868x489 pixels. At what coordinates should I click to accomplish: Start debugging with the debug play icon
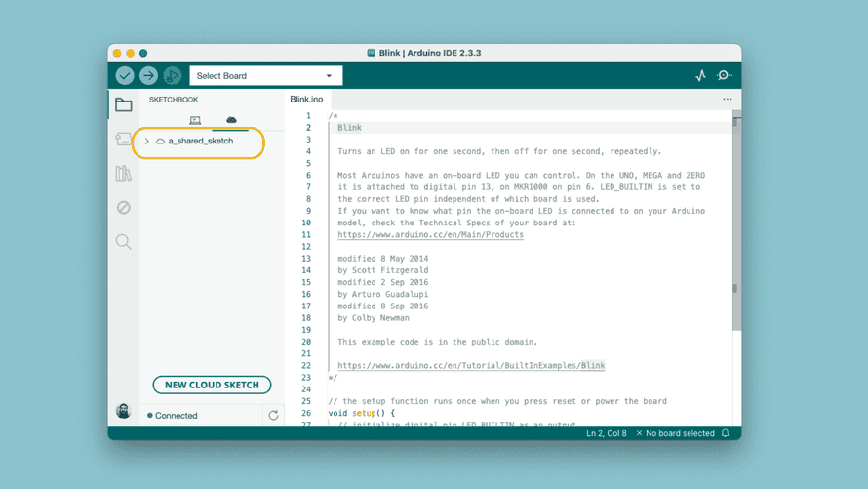(173, 75)
